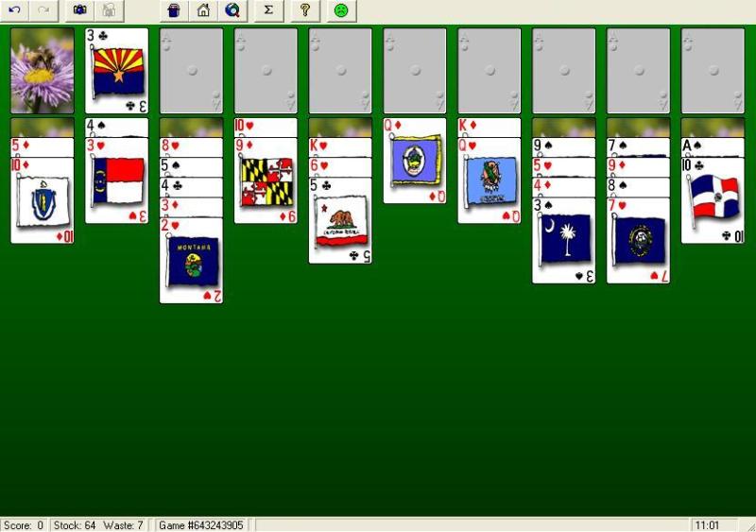Select the 10 of diamonds in first column

[42, 203]
